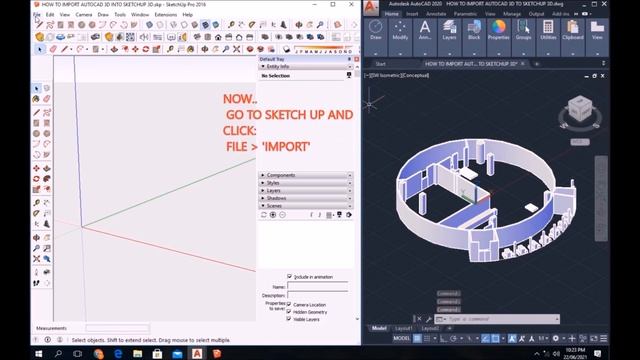Toggle AutoCAD grid display in status bar
The width and height of the screenshot is (640, 360).
click(x=417, y=338)
